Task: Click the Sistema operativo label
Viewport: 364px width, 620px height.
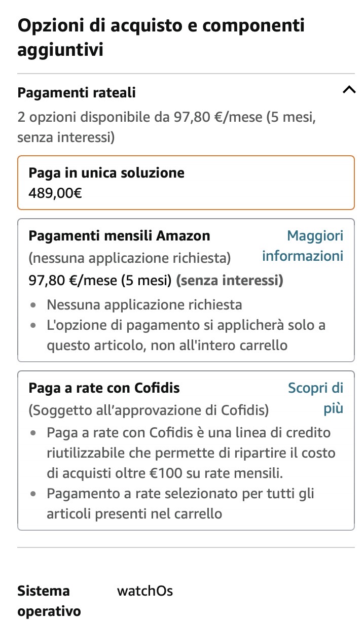Action: 49,601
